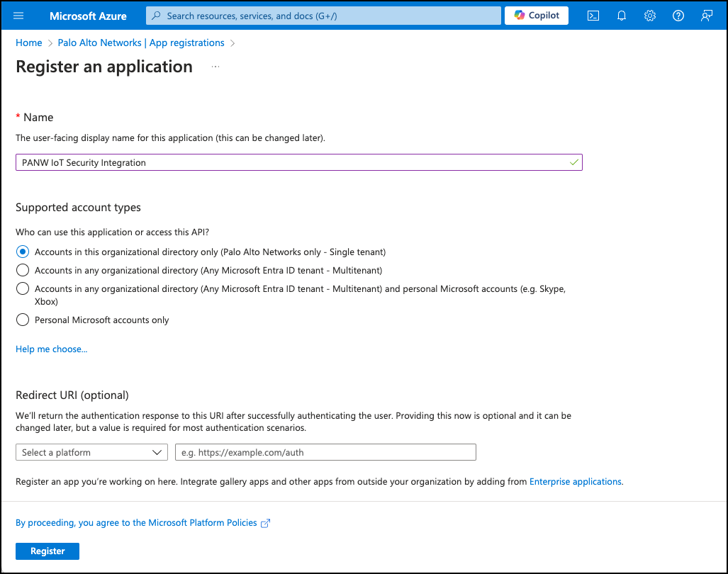This screenshot has height=574, width=728.
Task: Choose the Multitenant-only accounts radio option
Action: [23, 270]
